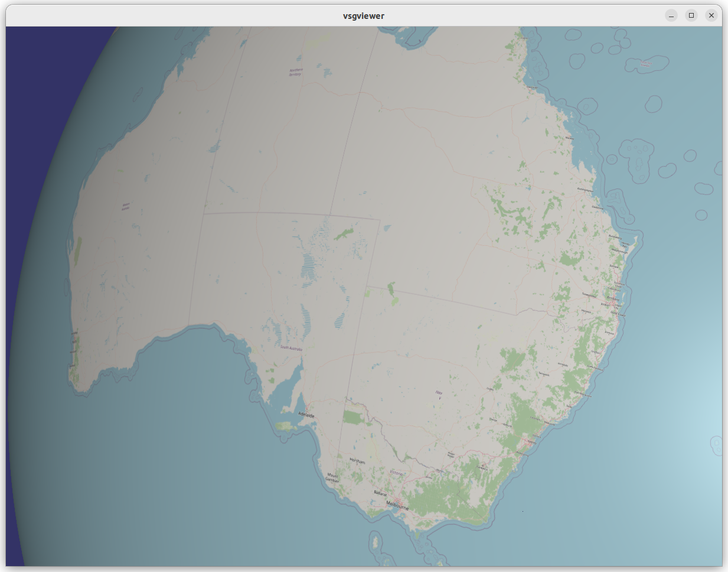Click the Canberra city label

(x=482, y=467)
